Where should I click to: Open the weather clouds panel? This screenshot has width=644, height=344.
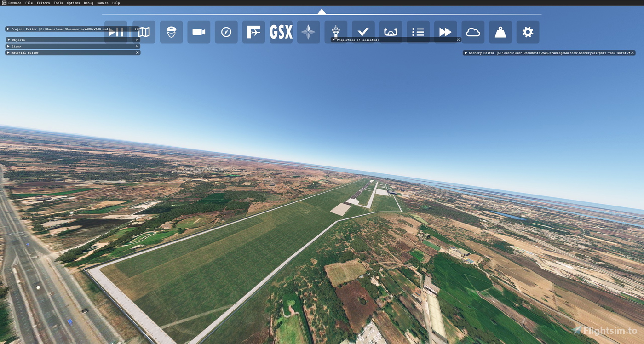(472, 32)
